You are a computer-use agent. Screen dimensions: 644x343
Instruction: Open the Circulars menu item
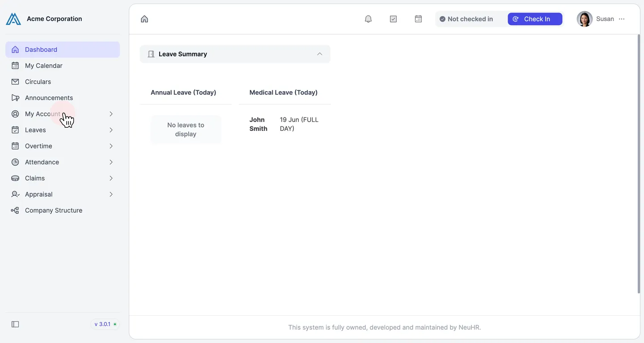click(63, 82)
